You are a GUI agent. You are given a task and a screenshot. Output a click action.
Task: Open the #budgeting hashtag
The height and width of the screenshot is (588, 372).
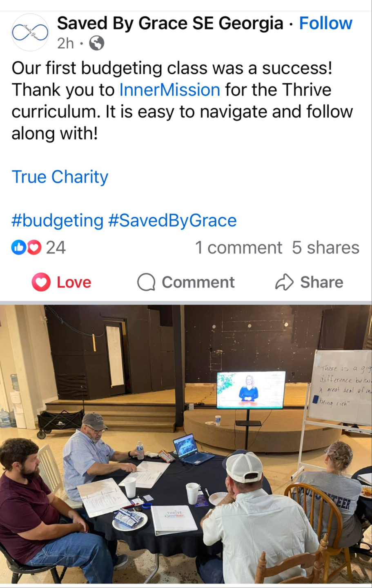[58, 220]
